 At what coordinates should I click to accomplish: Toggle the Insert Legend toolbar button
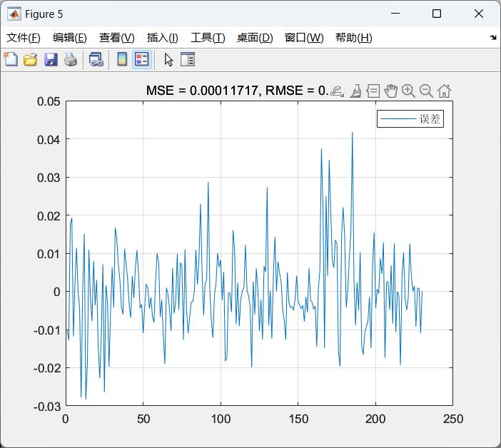(x=141, y=60)
